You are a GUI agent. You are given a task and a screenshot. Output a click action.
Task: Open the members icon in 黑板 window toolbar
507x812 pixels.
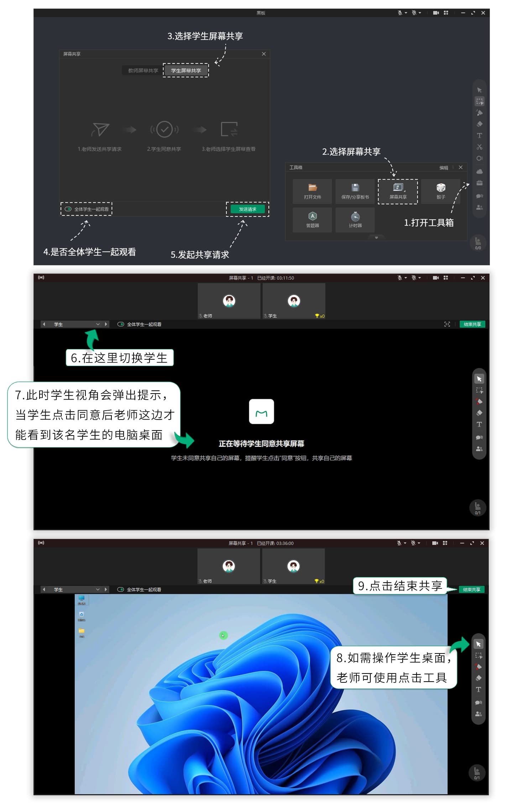pos(479,207)
